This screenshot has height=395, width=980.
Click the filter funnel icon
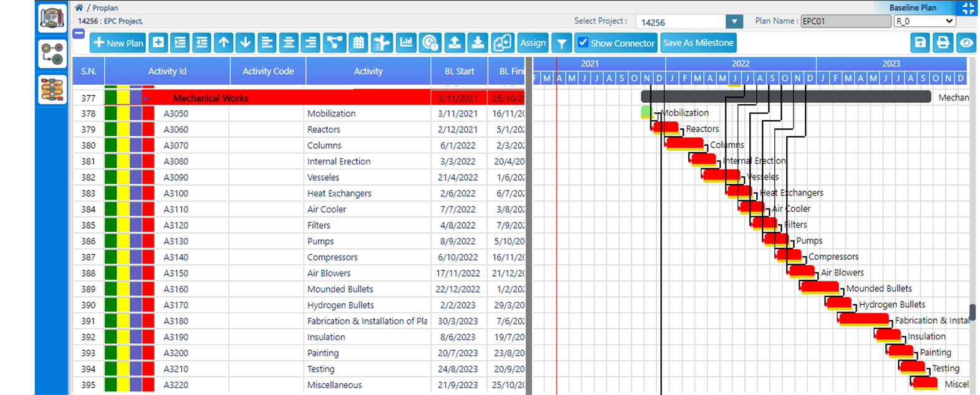click(x=562, y=43)
